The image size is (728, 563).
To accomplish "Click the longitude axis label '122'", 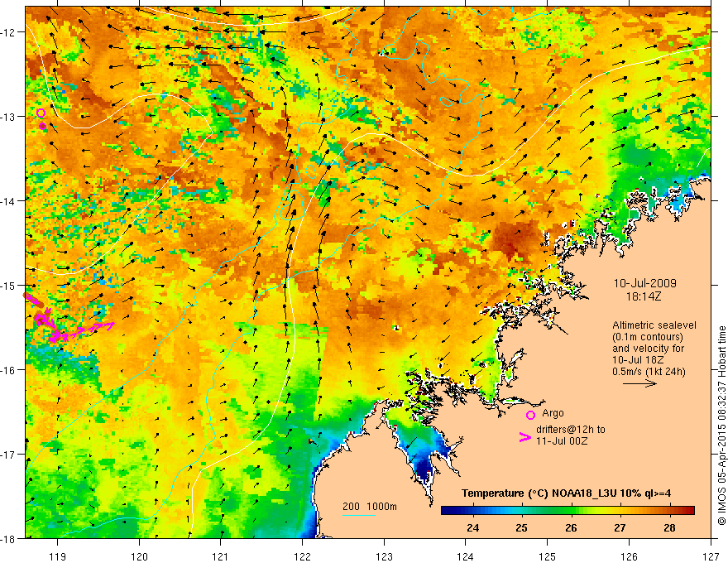I will pyautogui.click(x=302, y=556).
